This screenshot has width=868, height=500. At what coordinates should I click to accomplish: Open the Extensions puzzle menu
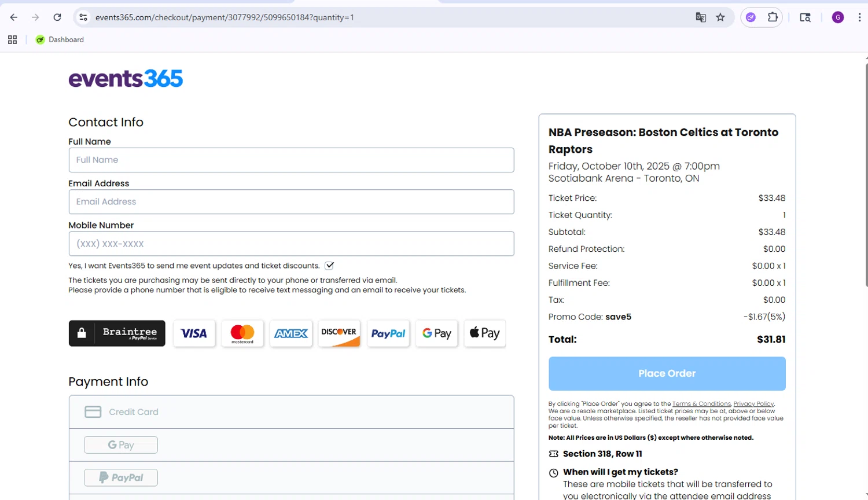pyautogui.click(x=773, y=17)
